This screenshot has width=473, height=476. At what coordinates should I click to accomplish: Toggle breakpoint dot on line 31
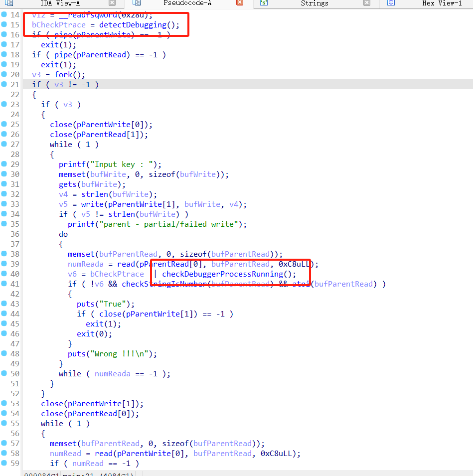[x=4, y=183]
